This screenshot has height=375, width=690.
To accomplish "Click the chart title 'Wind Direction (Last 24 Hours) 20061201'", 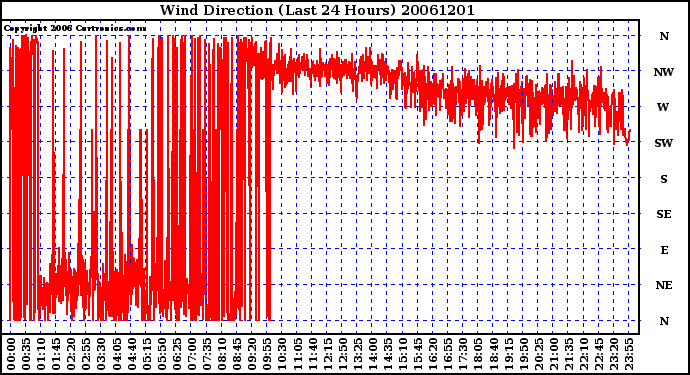I will coord(317,10).
